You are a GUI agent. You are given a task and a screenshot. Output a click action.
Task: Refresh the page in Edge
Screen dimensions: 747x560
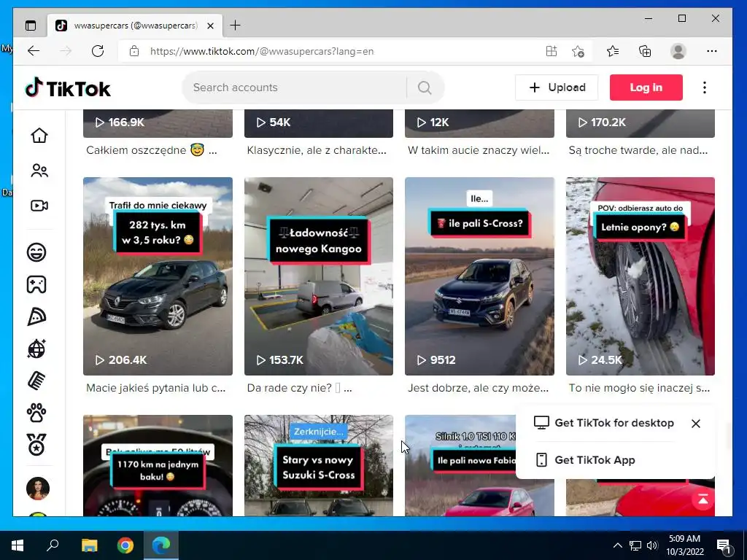(x=98, y=51)
